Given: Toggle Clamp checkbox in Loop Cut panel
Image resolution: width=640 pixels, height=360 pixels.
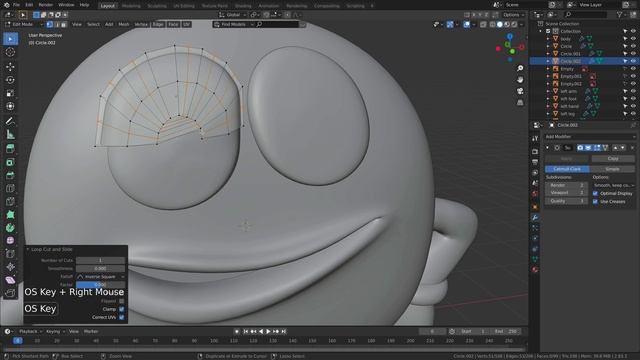Looking at the screenshot, I should click(122, 309).
